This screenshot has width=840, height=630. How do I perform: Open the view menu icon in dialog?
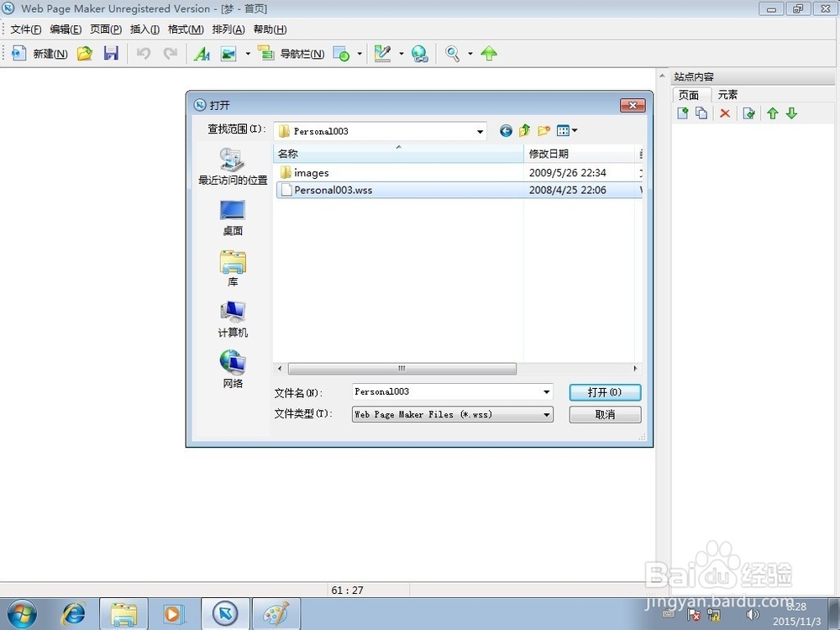coord(567,131)
